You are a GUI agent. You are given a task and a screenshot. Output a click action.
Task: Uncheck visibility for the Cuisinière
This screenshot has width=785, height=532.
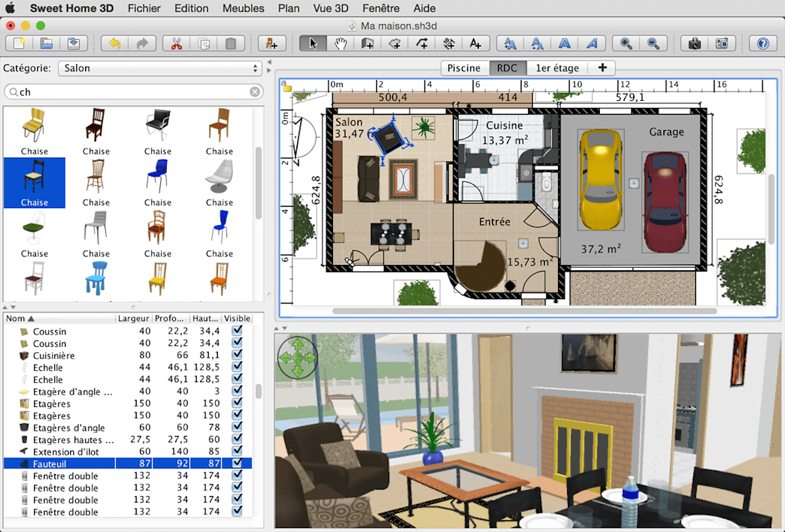pos(237,355)
